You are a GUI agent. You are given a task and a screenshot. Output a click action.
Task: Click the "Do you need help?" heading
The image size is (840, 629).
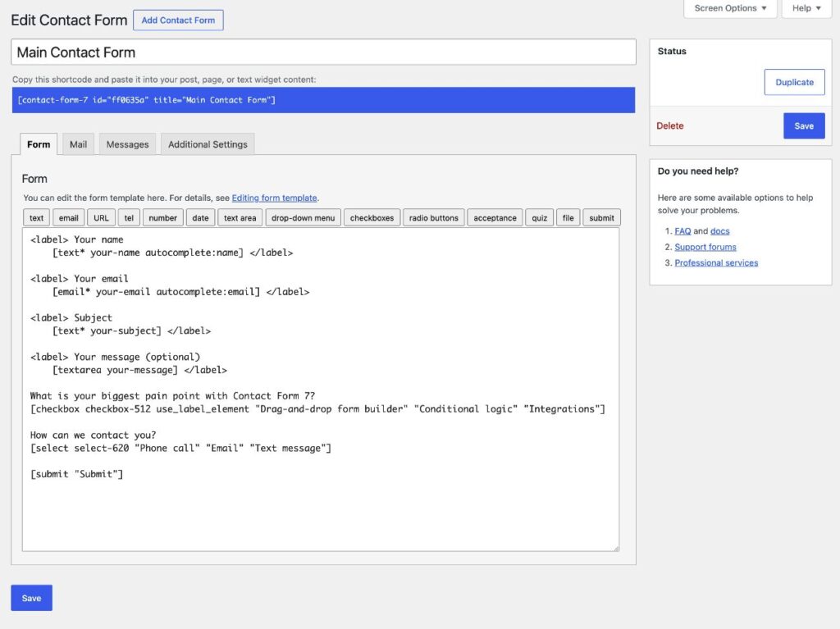(x=698, y=171)
